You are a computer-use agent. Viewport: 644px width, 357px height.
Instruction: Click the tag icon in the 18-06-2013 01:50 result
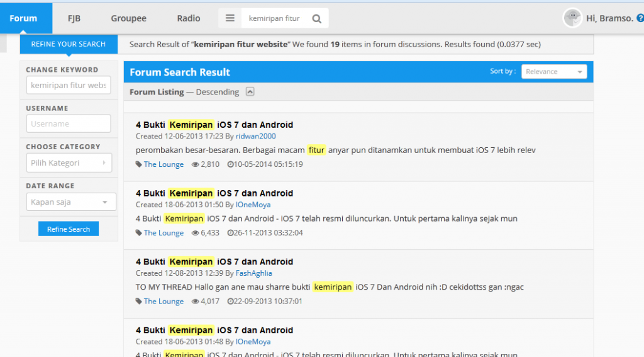(139, 233)
